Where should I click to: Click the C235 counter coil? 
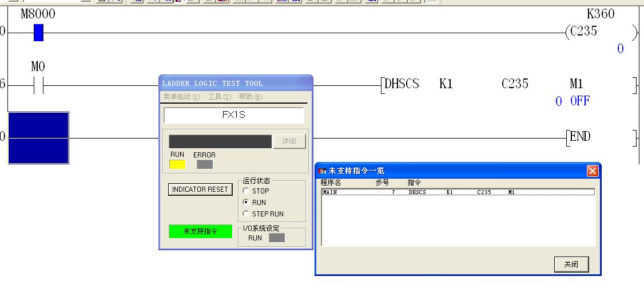[x=583, y=32]
